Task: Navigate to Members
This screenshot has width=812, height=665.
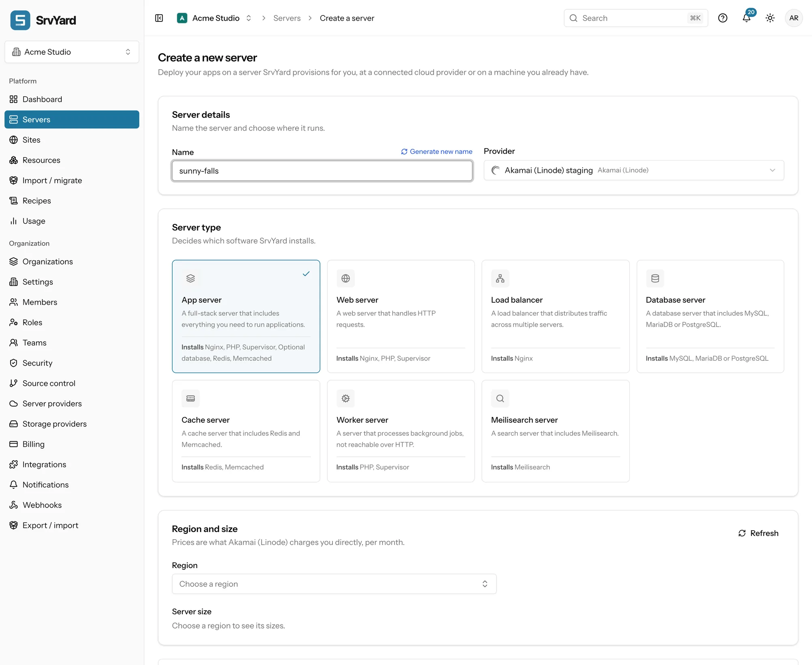Action: click(72, 302)
